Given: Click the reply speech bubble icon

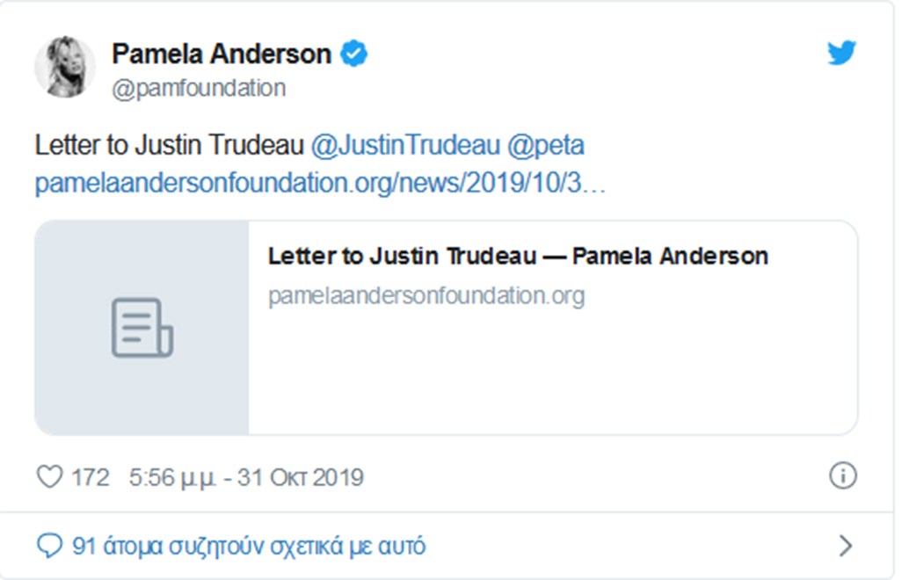Looking at the screenshot, I should (48, 546).
